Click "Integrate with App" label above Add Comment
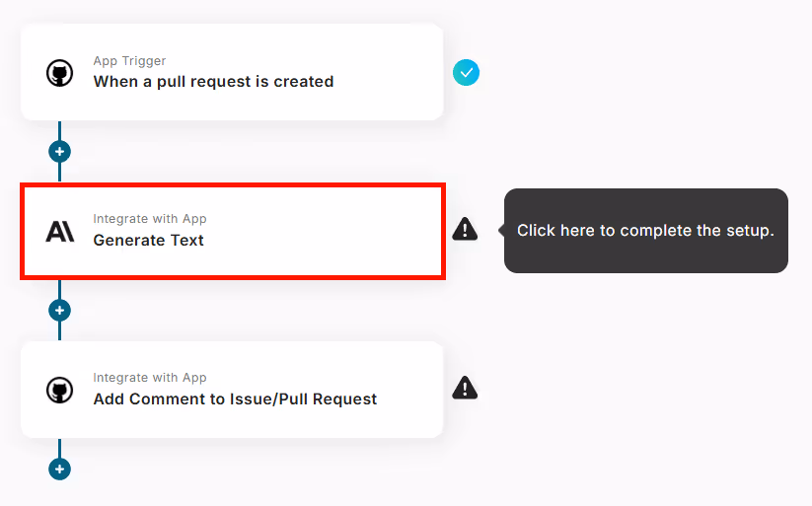Image resolution: width=812 pixels, height=506 pixels. click(150, 378)
